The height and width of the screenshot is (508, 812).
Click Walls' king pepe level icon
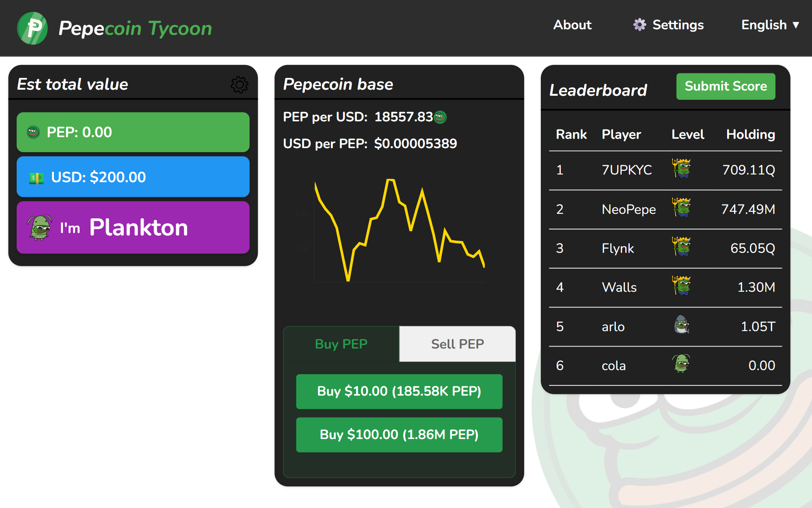point(681,285)
